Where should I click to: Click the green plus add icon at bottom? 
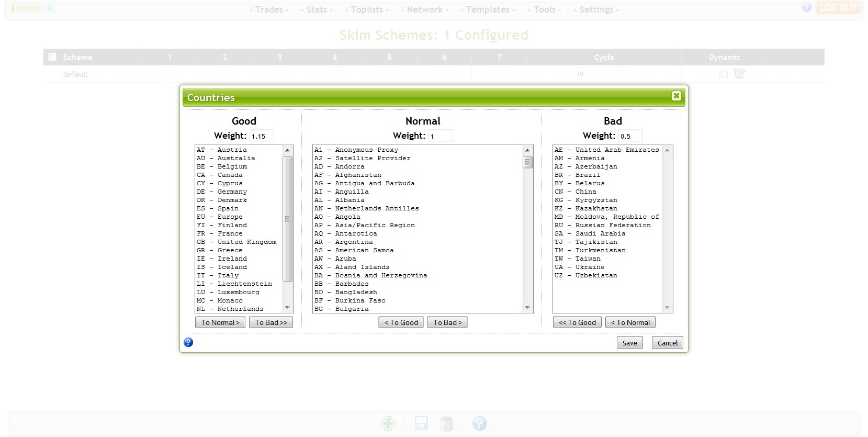pyautogui.click(x=388, y=423)
